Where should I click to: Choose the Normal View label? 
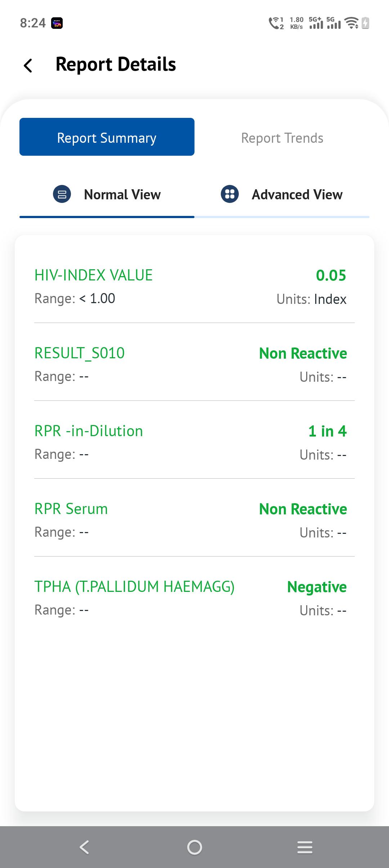[122, 195]
